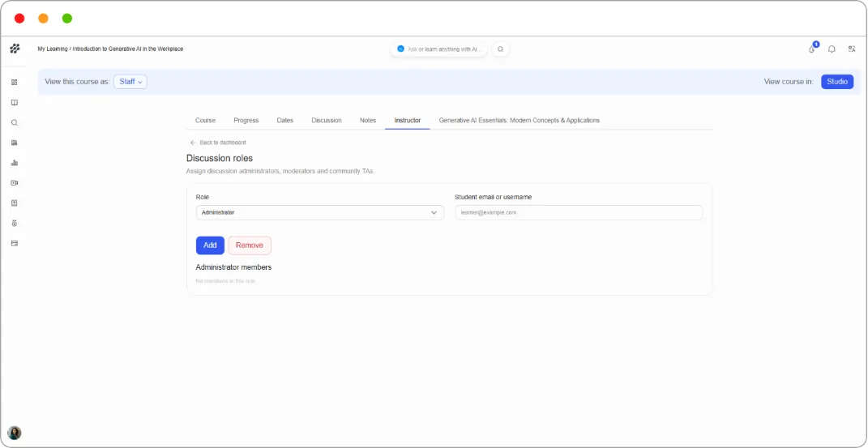Switch to the Course tab

coord(205,120)
